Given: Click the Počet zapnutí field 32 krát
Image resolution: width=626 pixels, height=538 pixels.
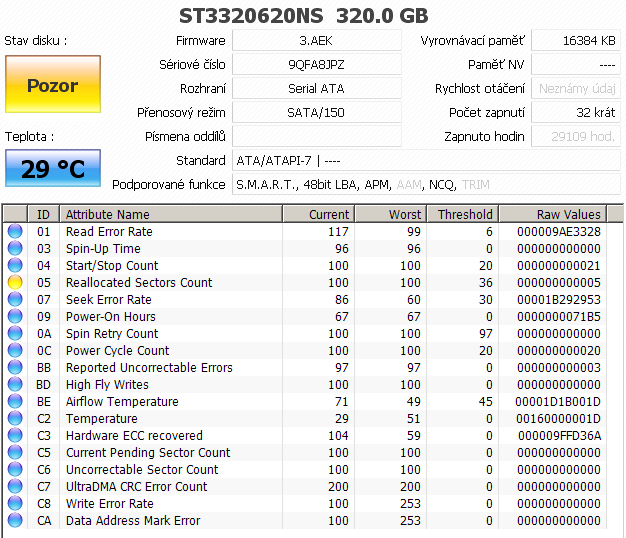Looking at the screenshot, I should tap(576, 112).
